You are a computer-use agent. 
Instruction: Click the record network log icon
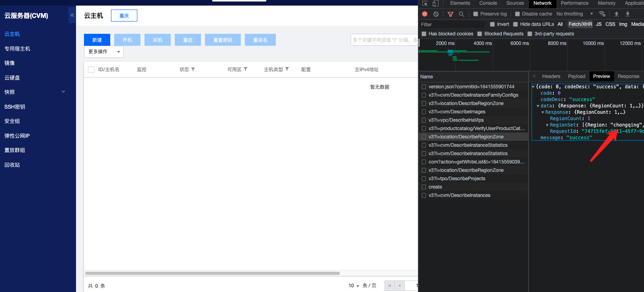click(425, 14)
